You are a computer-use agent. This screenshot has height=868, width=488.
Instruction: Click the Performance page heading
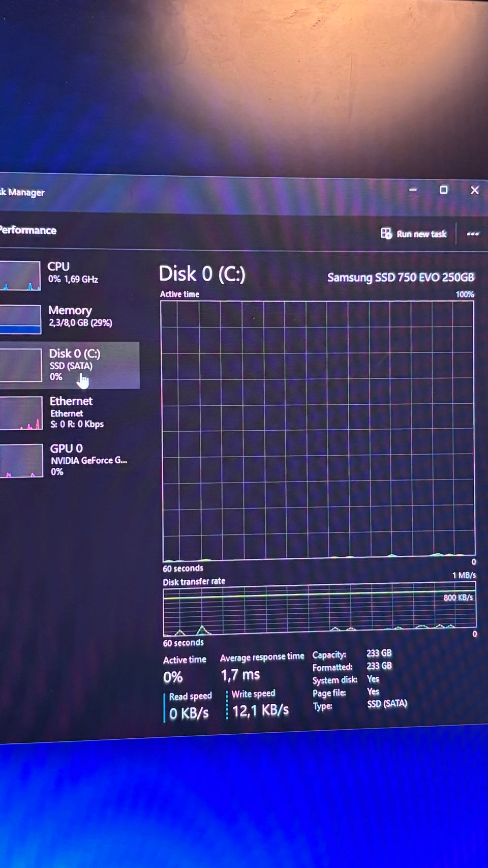(x=28, y=230)
